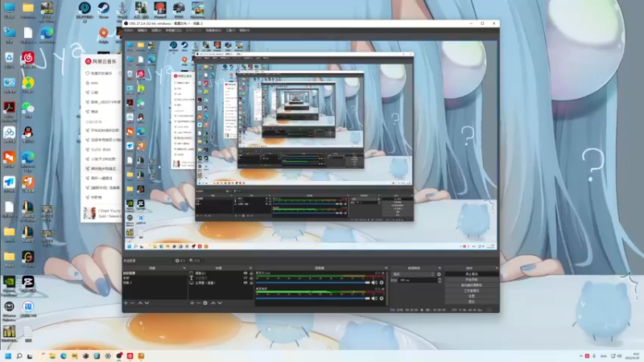Open Settings from the Controls panel
This screenshot has width=644, height=362.
click(x=472, y=296)
